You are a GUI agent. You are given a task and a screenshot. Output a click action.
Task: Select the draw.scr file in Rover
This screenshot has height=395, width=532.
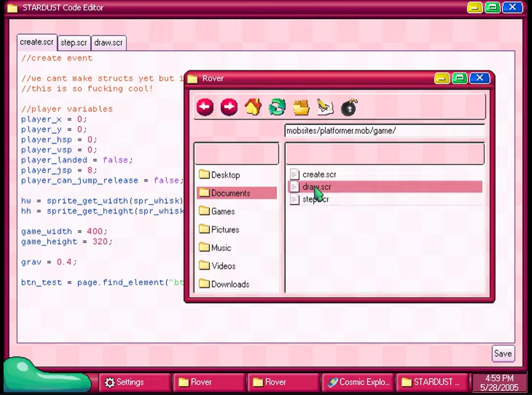point(385,187)
